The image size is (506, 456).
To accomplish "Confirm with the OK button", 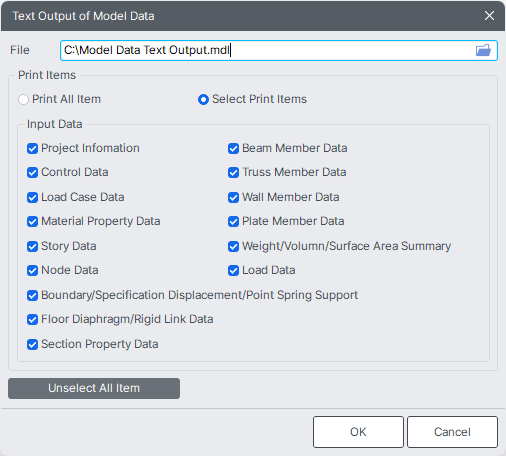I will [x=358, y=432].
